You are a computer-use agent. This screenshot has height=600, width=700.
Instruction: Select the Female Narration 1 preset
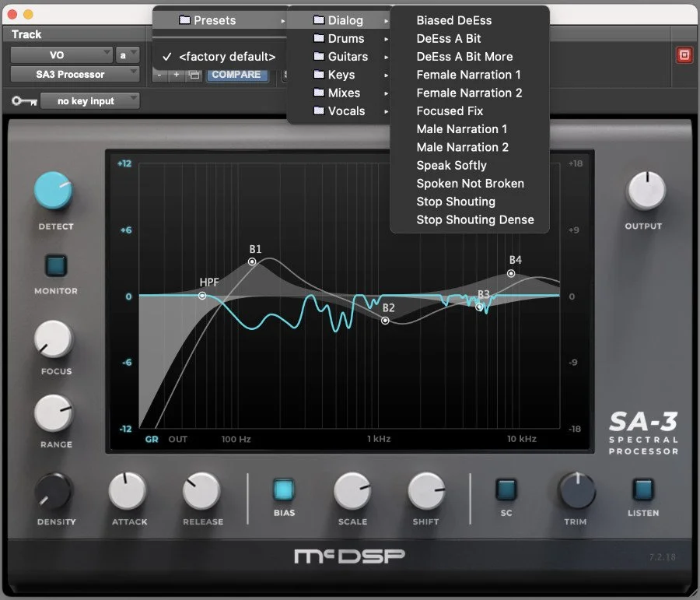click(x=469, y=75)
